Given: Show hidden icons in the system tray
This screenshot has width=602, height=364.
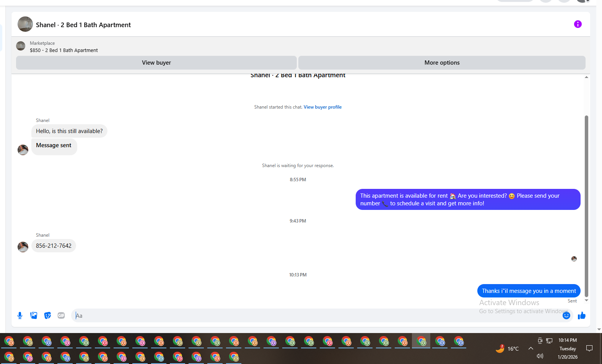Looking at the screenshot, I should [x=530, y=348].
